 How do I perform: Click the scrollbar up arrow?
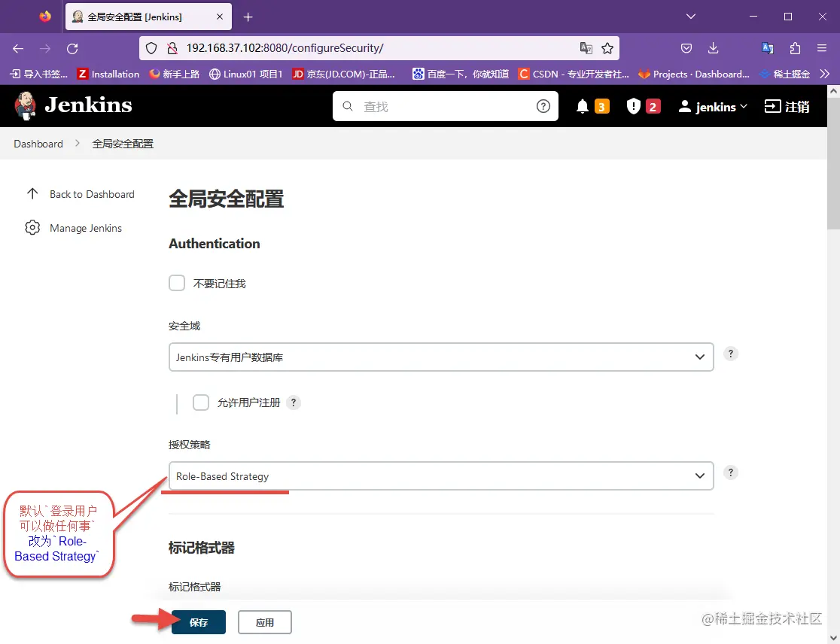[x=833, y=91]
